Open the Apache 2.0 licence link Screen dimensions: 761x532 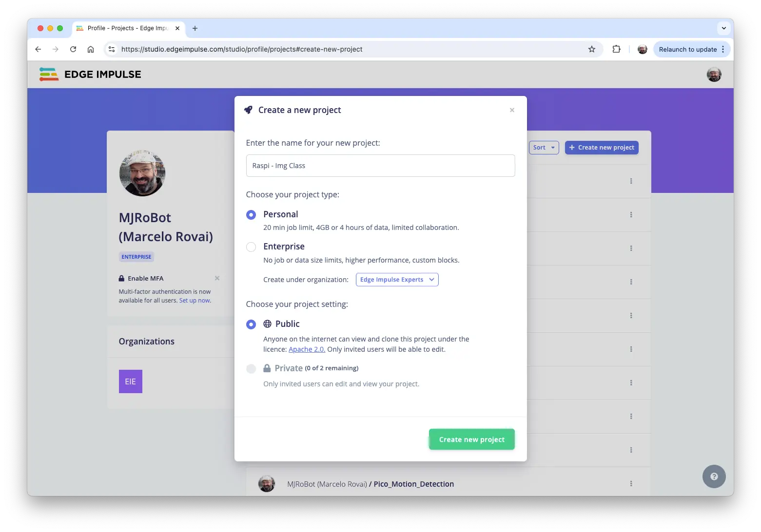307,349
